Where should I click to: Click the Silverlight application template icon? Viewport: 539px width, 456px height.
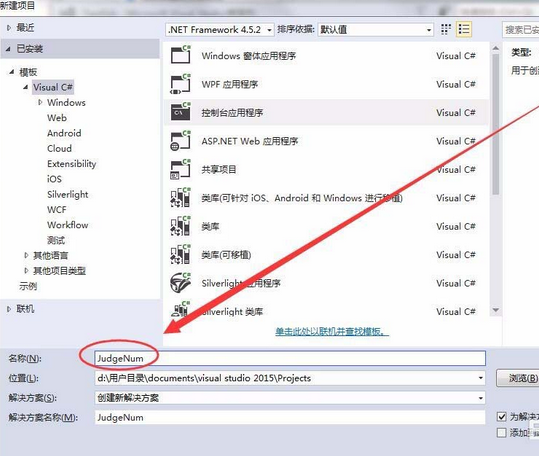click(180, 283)
